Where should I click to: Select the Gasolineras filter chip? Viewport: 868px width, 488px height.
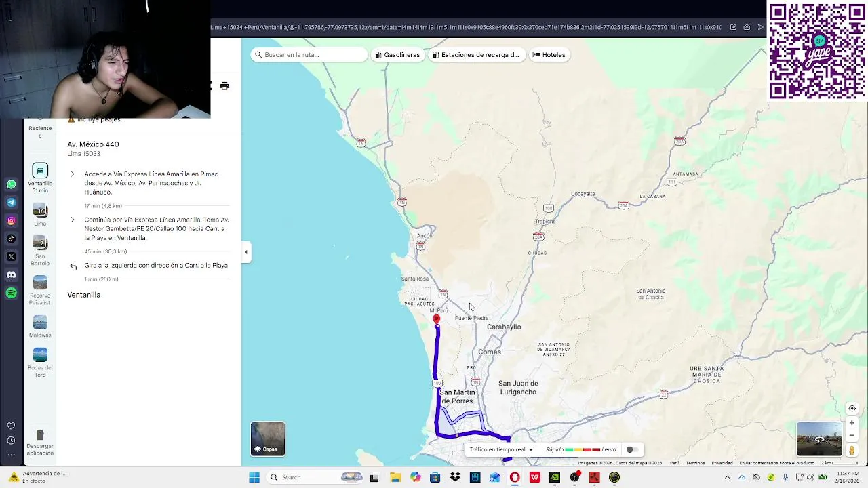[x=398, y=55]
